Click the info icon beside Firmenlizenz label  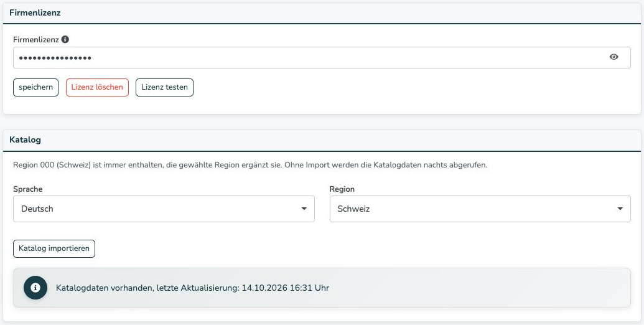coord(65,39)
